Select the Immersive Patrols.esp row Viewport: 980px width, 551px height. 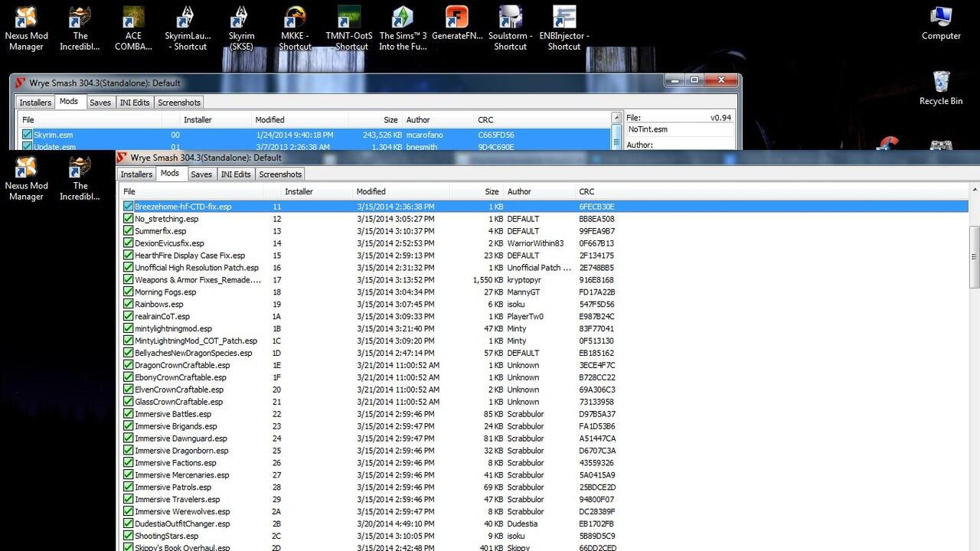pos(544,487)
